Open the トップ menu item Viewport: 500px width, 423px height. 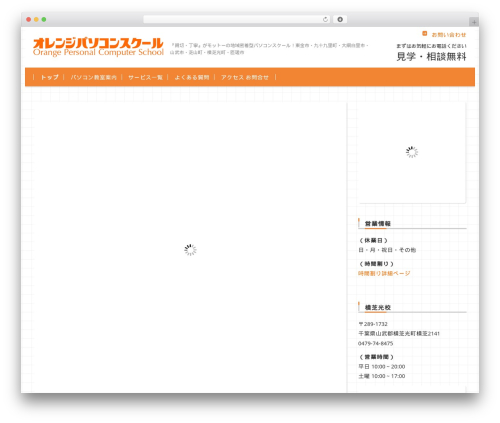(x=49, y=77)
